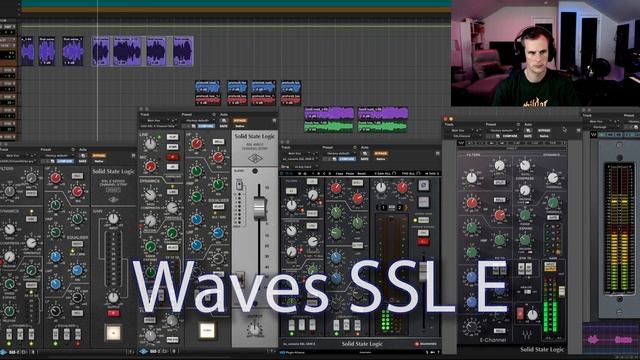Viewport: 640px width, 360px height.
Task: Click output fader in Brainworx SSL plugin
Action: point(423,271)
